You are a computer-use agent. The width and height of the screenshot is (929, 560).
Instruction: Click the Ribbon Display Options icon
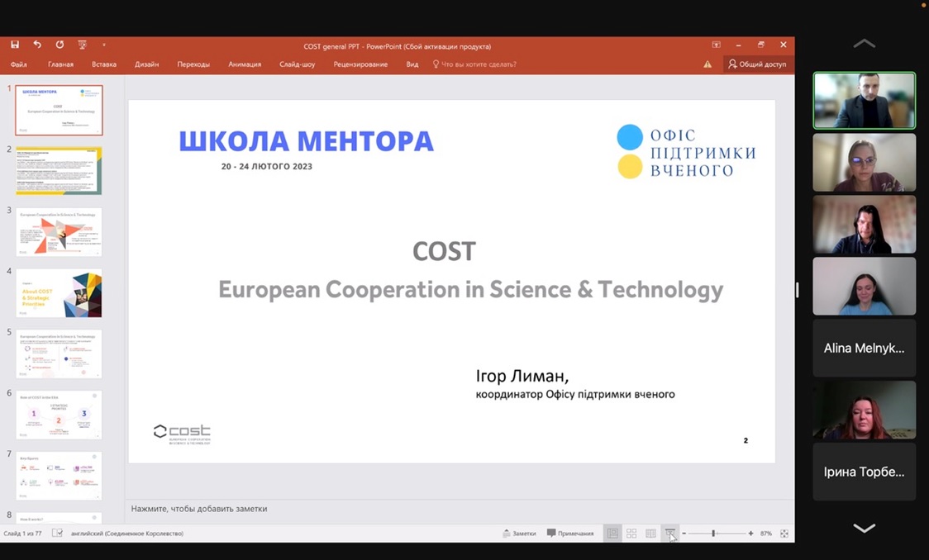[717, 45]
